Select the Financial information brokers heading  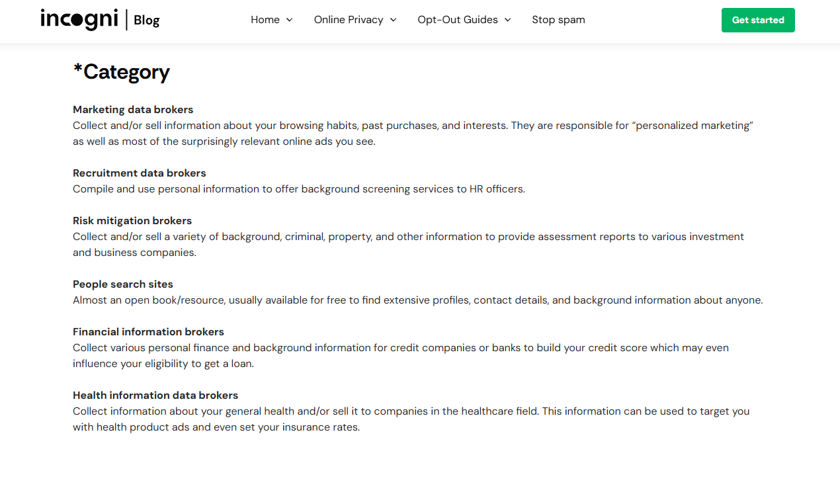(148, 332)
